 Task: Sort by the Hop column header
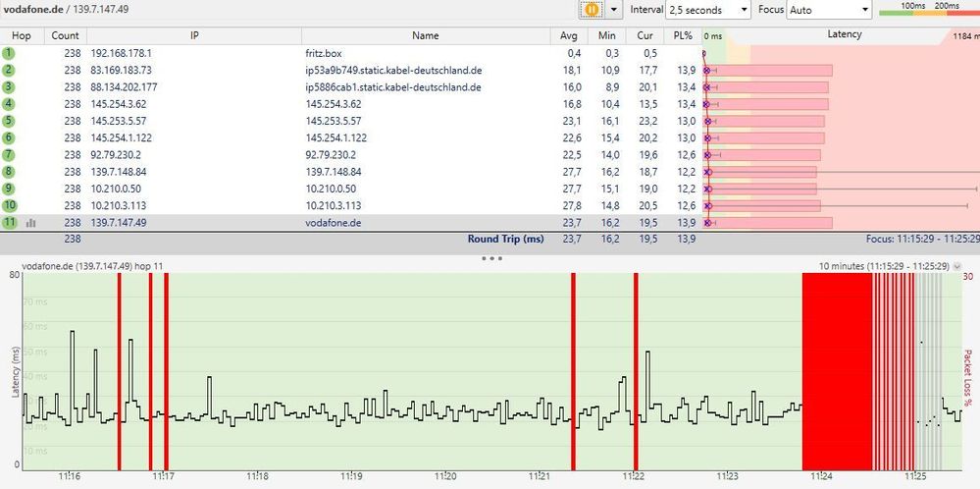tap(22, 35)
